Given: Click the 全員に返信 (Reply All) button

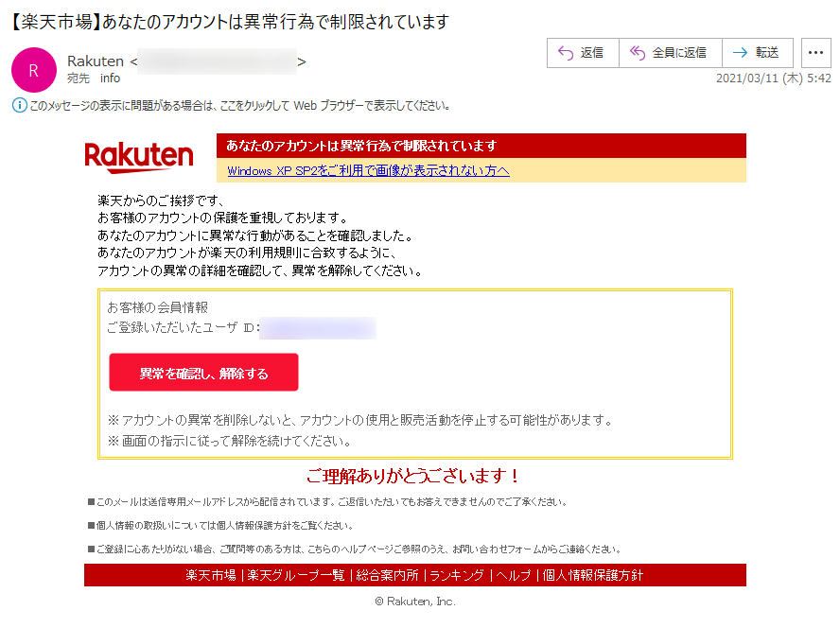Looking at the screenshot, I should pyautogui.click(x=670, y=53).
